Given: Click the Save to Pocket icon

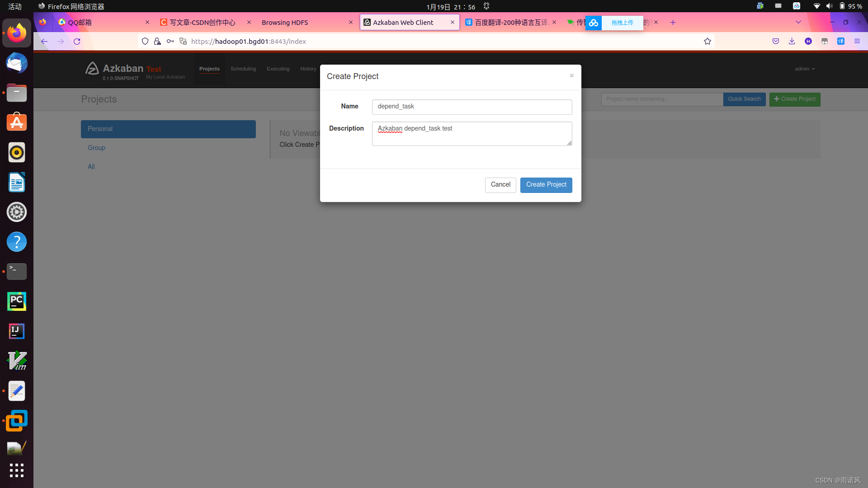Looking at the screenshot, I should tap(776, 42).
